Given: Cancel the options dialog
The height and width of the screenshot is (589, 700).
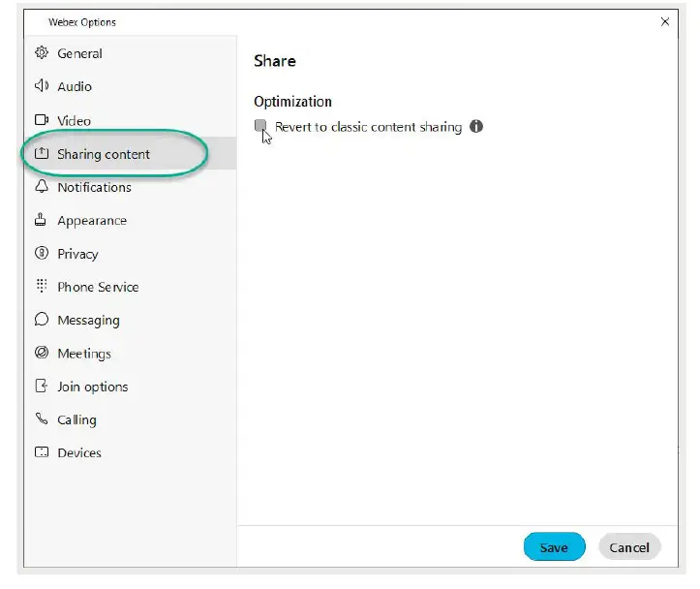Looking at the screenshot, I should (x=629, y=546).
